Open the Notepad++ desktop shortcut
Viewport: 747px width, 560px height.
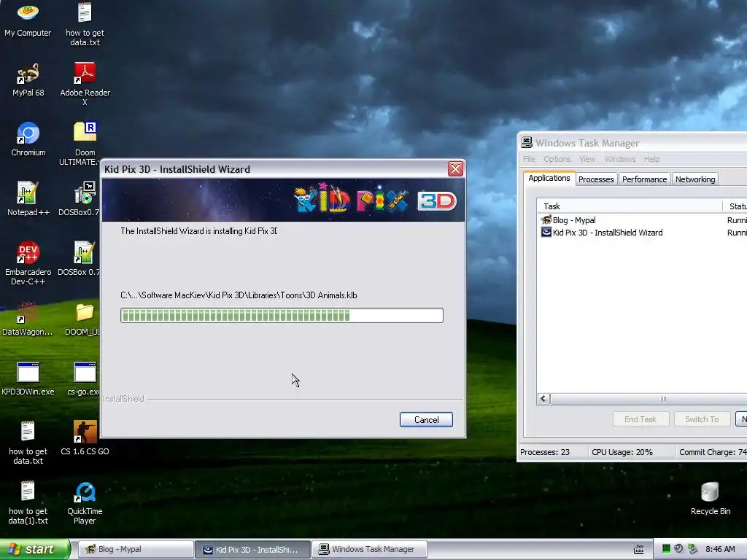point(28,199)
